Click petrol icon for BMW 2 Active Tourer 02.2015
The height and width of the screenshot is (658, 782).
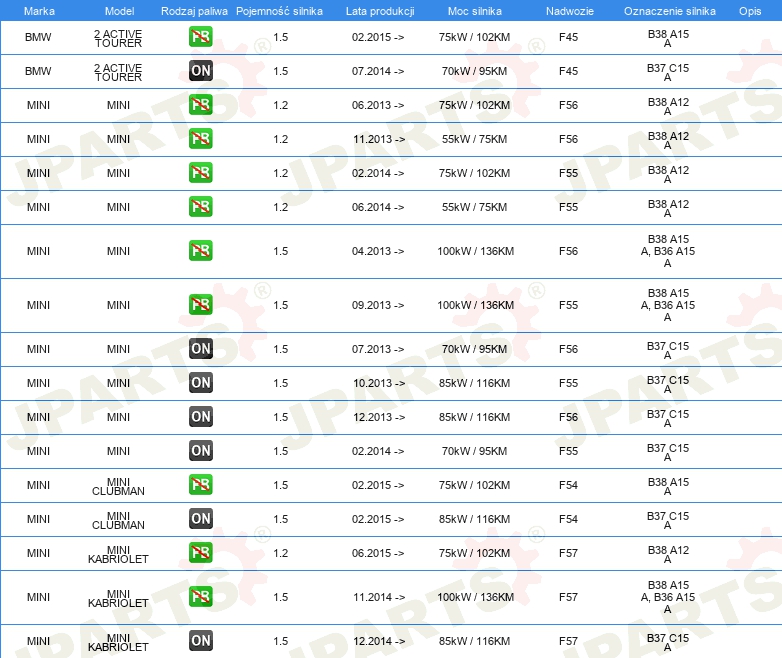coord(200,37)
